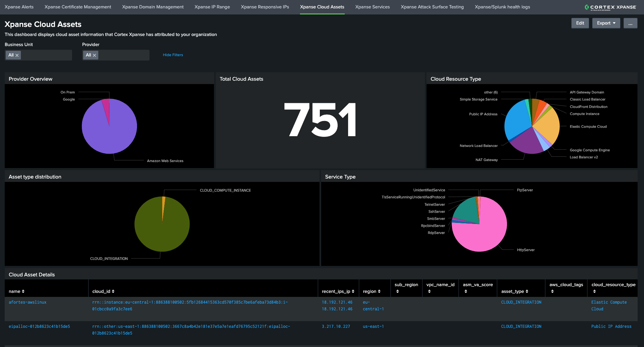Click the TelnetServer label in Service Type
This screenshot has width=644, height=347.
tap(435, 204)
